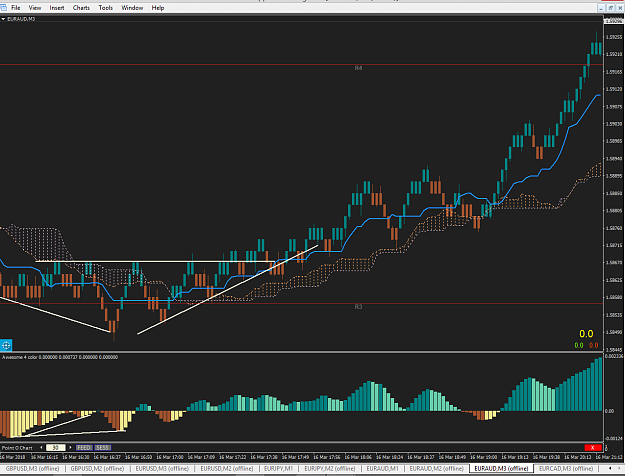Open the File menu
Image resolution: width=625 pixels, height=476 pixels.
tap(16, 8)
